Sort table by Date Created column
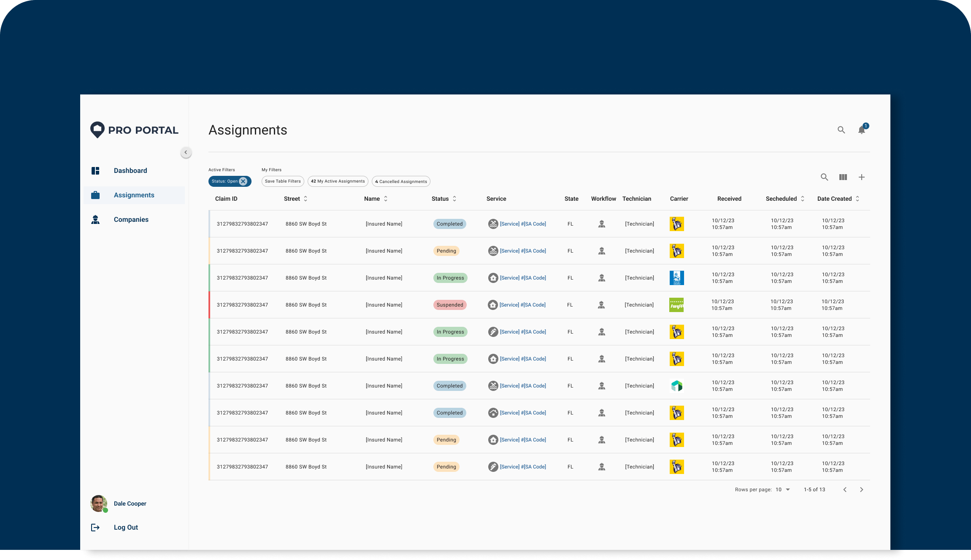This screenshot has width=971, height=560. (857, 199)
